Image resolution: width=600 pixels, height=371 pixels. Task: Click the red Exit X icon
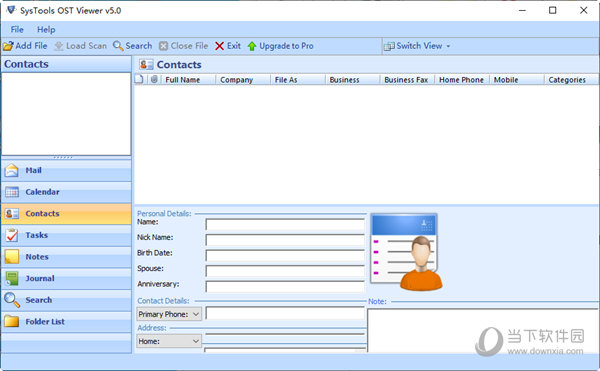click(219, 46)
